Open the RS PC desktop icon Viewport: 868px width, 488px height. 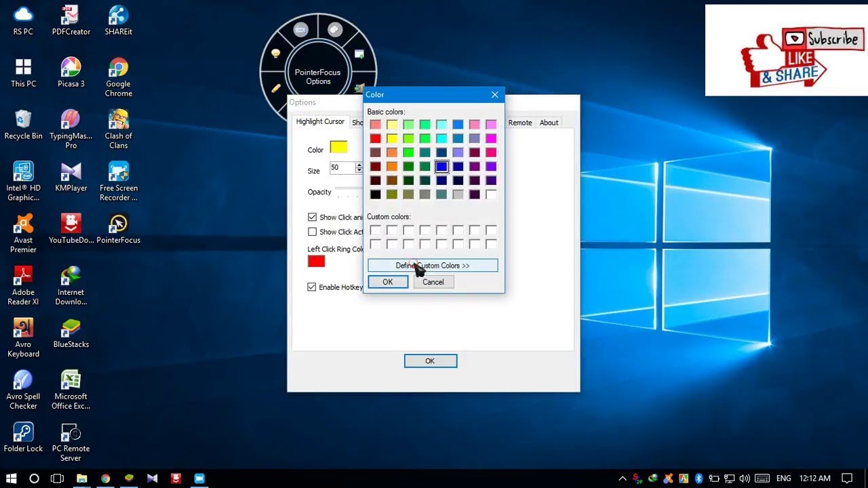(23, 20)
